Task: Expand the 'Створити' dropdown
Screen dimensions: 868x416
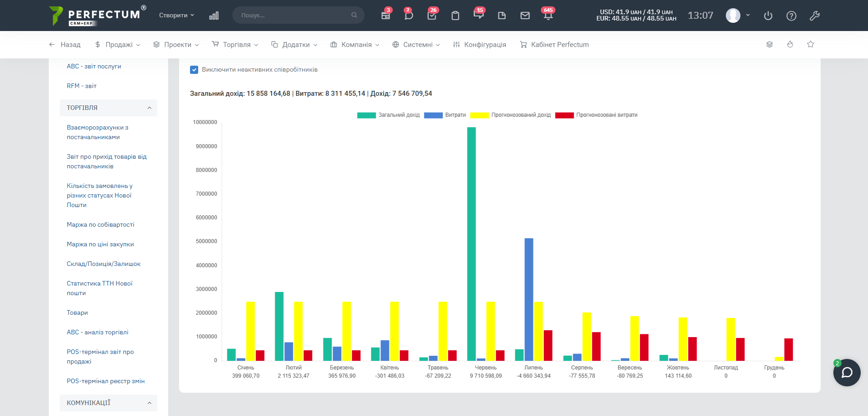Action: click(176, 16)
